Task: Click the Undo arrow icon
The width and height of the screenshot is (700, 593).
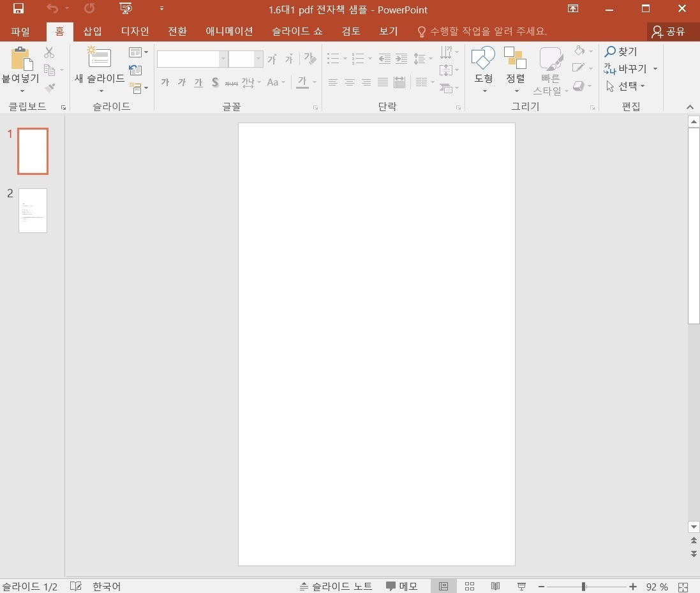Action: click(53, 8)
